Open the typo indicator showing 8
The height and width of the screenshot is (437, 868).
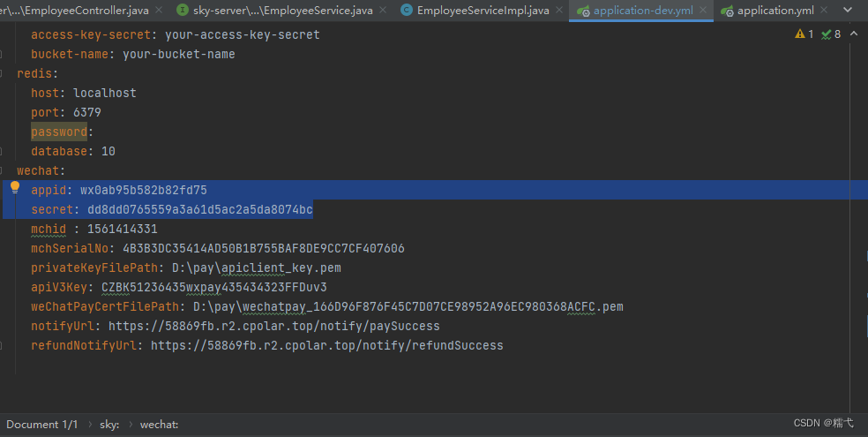coord(831,34)
